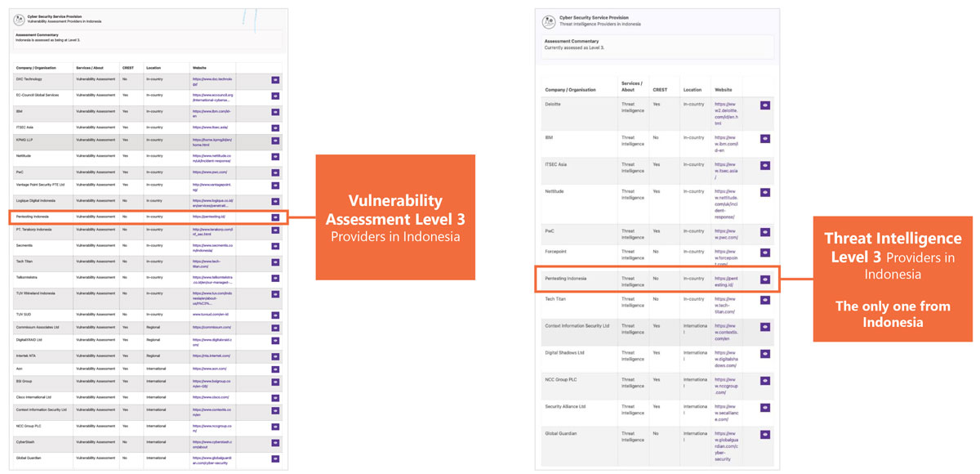Image resolution: width=980 pixels, height=474 pixels.
Task: Click eye icon for NCC Group PLC threat intelligence
Action: tap(765, 381)
